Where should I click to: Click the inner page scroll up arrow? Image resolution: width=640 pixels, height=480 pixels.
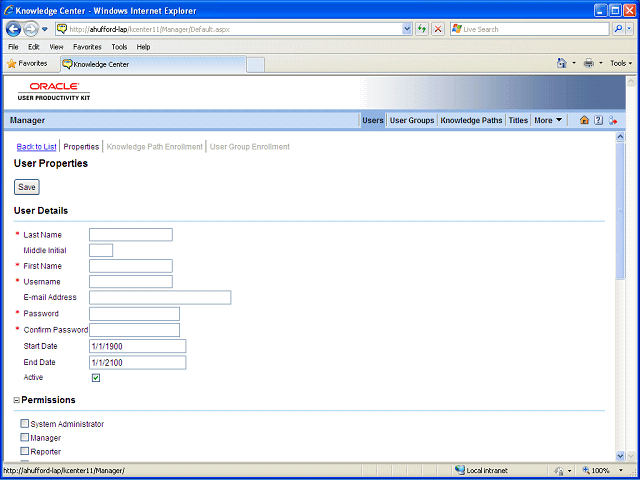[620, 137]
